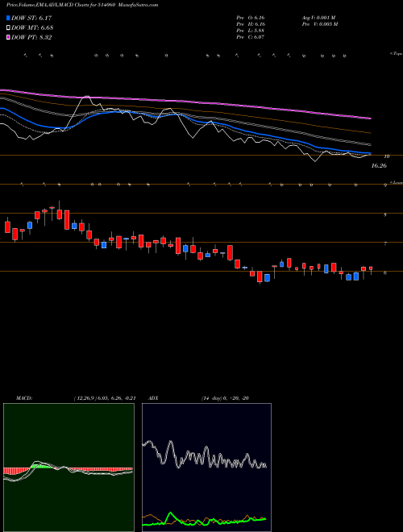
Task: Click the 'Pre O: 6.16' value
Action: tap(251, 18)
